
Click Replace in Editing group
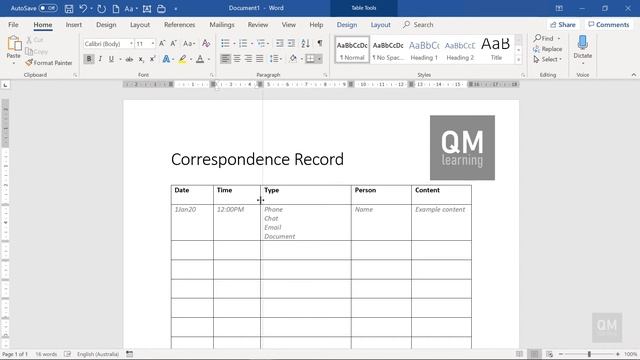point(547,49)
